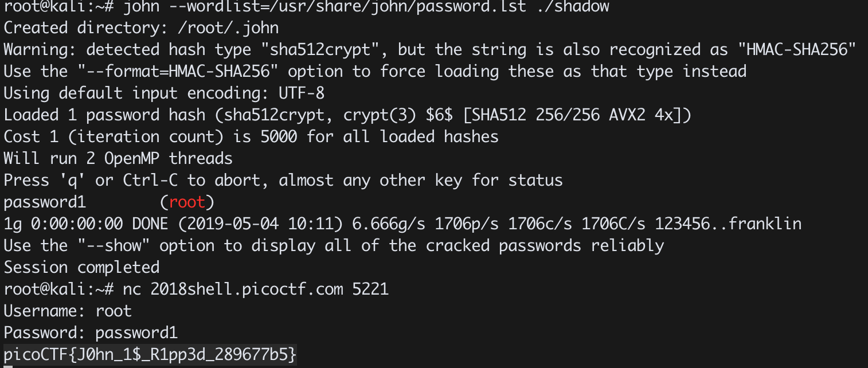
Task: Click the picoCTF flag text
Action: tap(150, 354)
